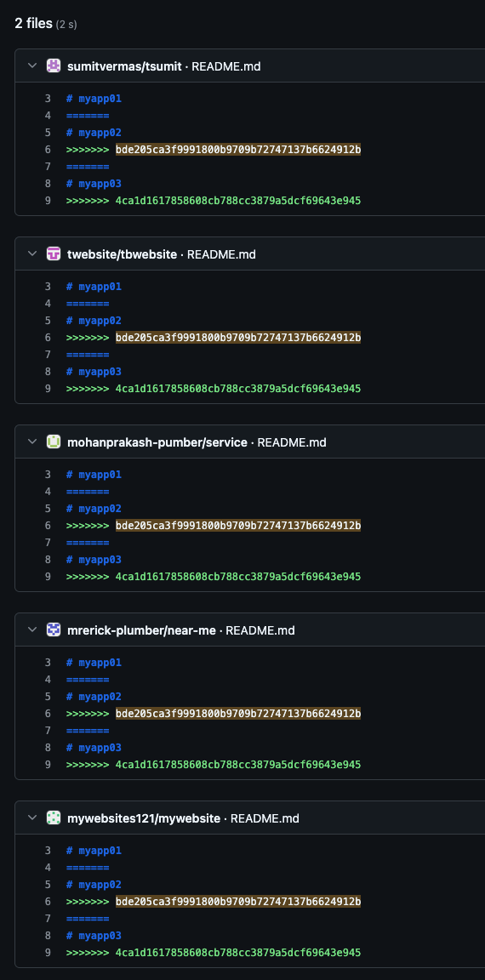Viewport: 485px width, 980px height.
Task: Click the mywebsites121 avatar icon
Action: click(54, 818)
